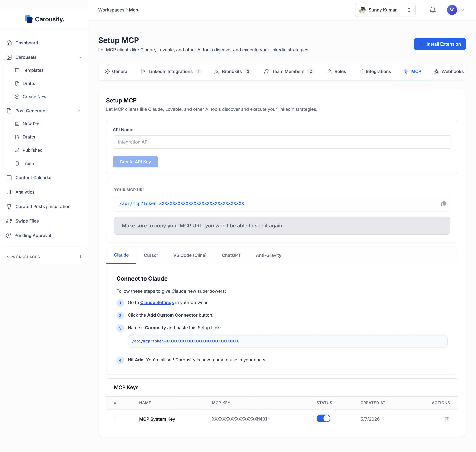Click the Curated Posts lightbulb icon
The height and width of the screenshot is (452, 476).
coord(9,206)
